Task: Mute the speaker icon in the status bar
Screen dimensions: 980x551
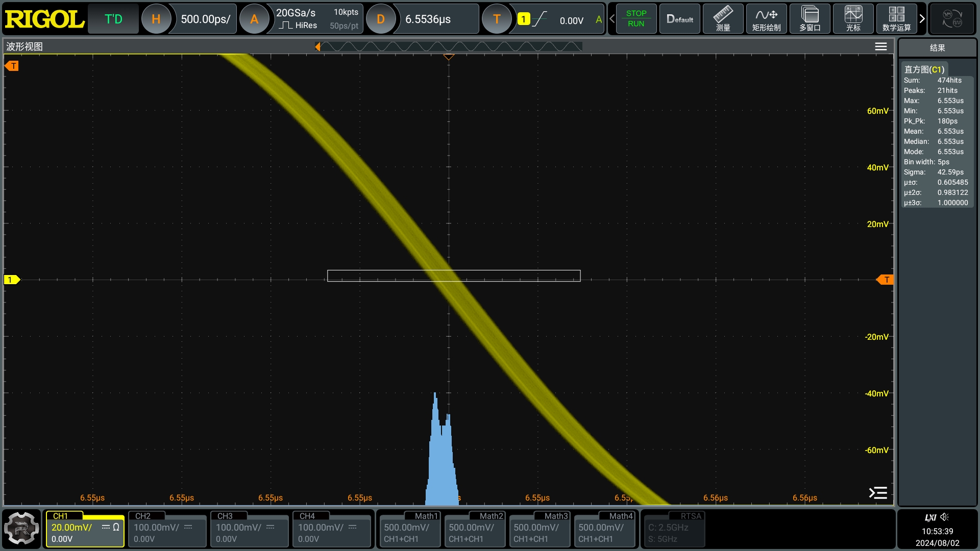Action: [945, 517]
